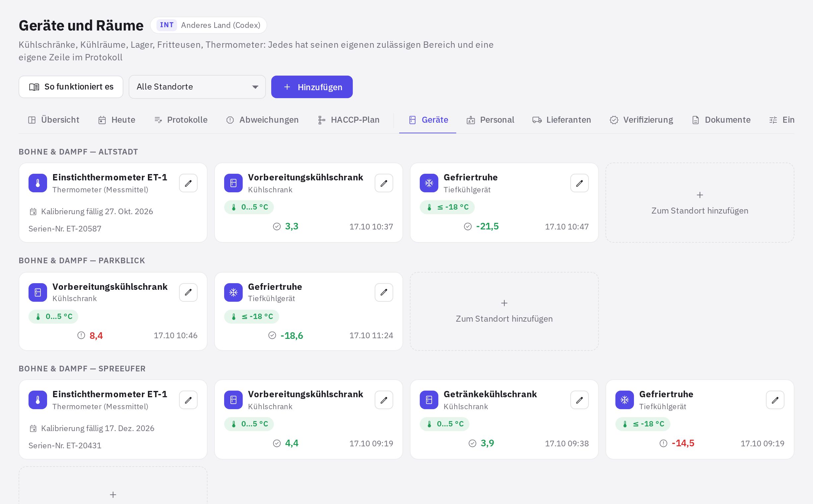Click the 0...5 °C range on Getränkekühlschrank

[444, 424]
